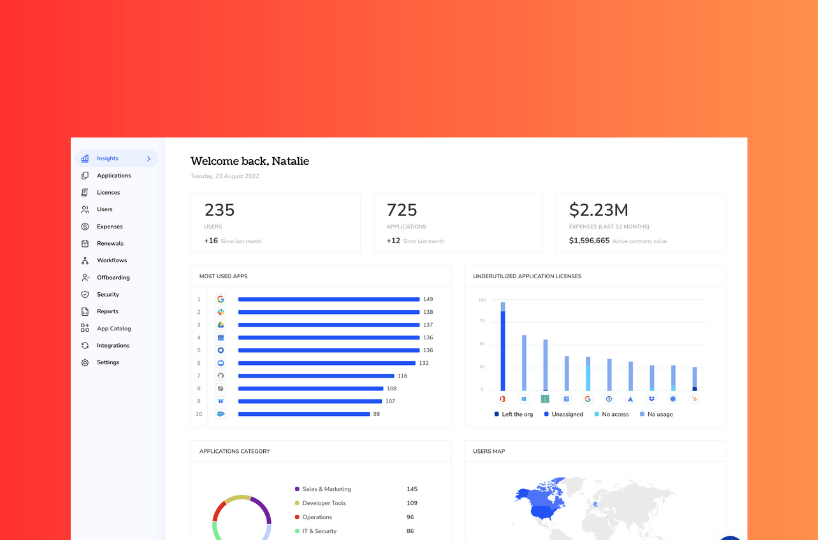Click the Dropbox icon under licenses chart
The height and width of the screenshot is (540, 818).
(x=651, y=398)
